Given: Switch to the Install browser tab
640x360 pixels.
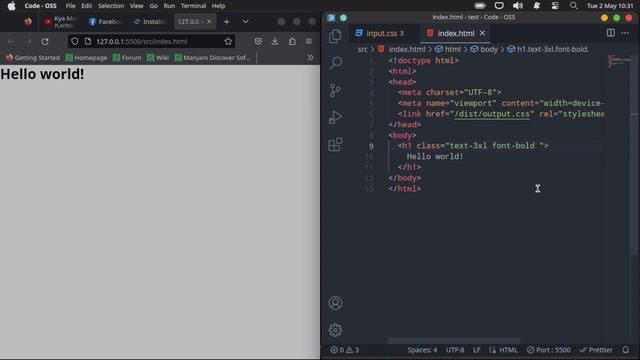Looking at the screenshot, I should (x=149, y=22).
